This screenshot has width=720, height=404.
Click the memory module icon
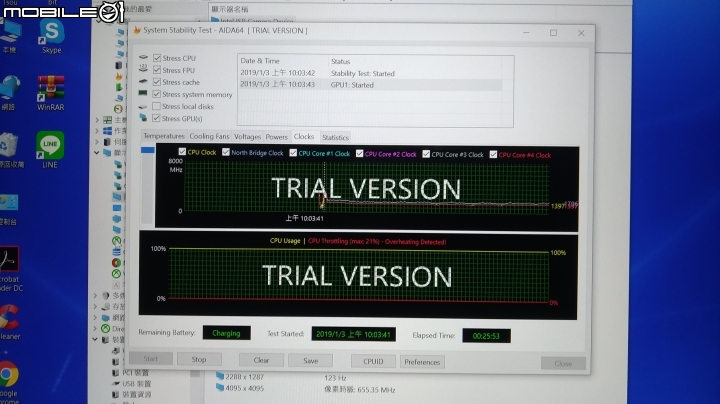tap(143, 93)
